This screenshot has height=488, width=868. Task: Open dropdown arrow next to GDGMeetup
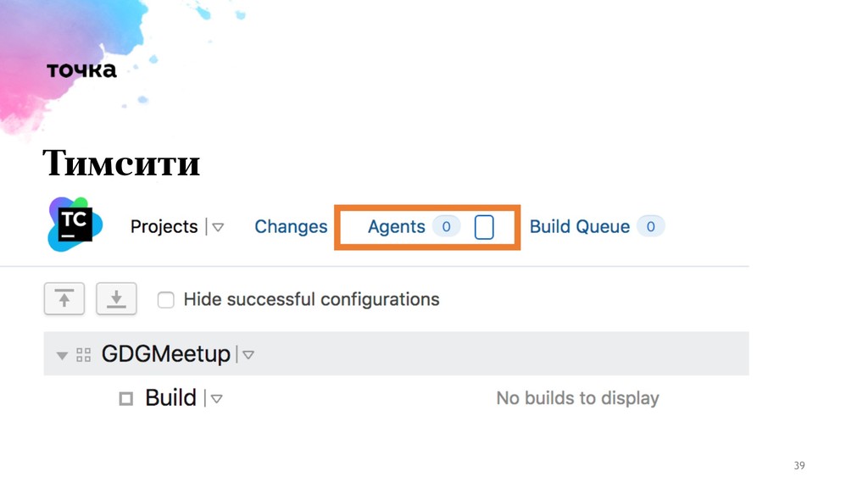[248, 355]
